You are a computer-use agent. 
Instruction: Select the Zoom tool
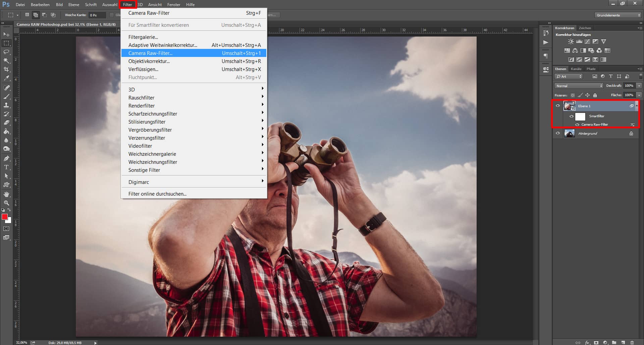6,203
